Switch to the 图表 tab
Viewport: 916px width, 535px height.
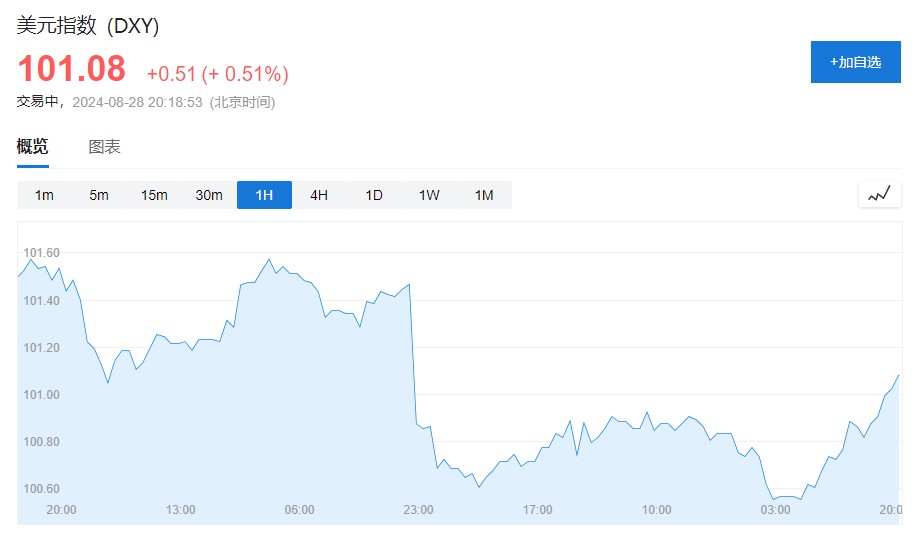(104, 147)
